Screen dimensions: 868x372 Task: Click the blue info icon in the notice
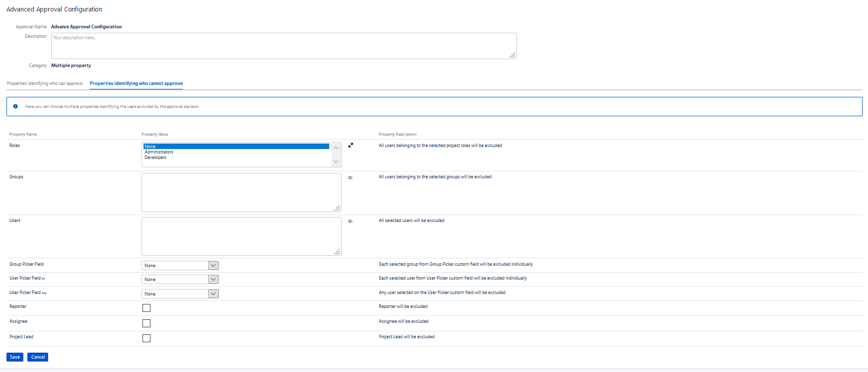click(x=15, y=106)
